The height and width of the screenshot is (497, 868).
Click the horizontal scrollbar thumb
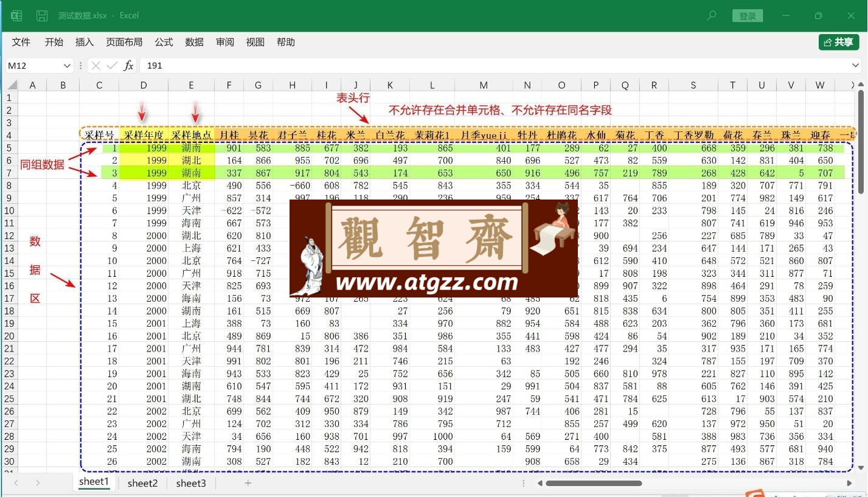point(594,484)
